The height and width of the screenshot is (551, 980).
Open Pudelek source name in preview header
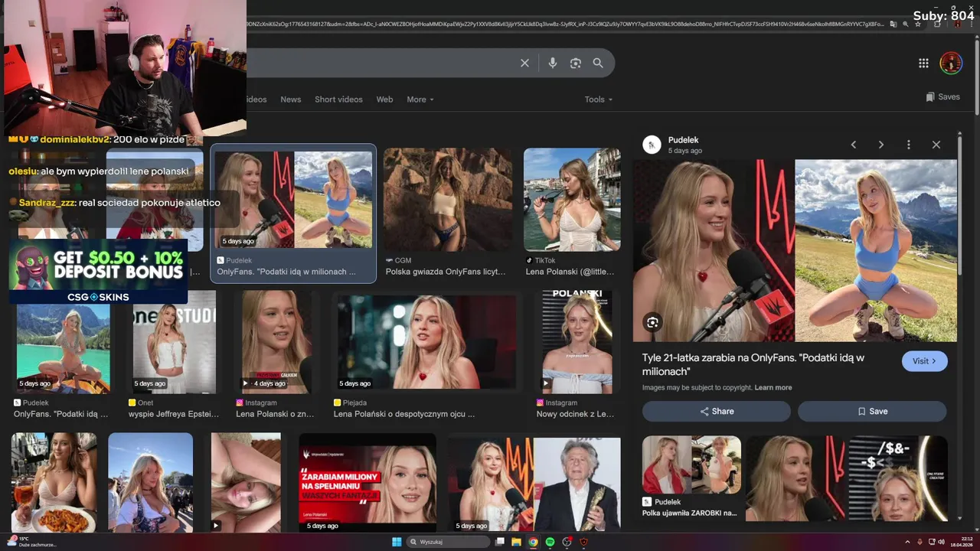[x=683, y=140]
